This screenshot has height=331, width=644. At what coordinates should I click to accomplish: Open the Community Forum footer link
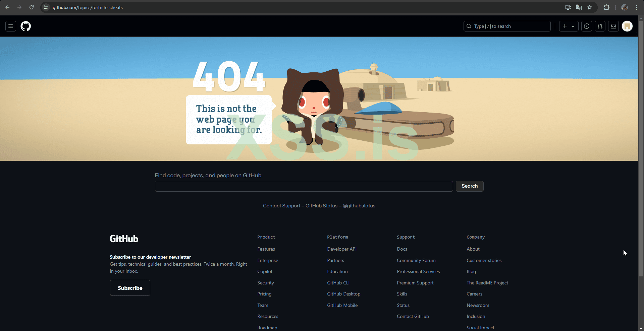pyautogui.click(x=416, y=260)
